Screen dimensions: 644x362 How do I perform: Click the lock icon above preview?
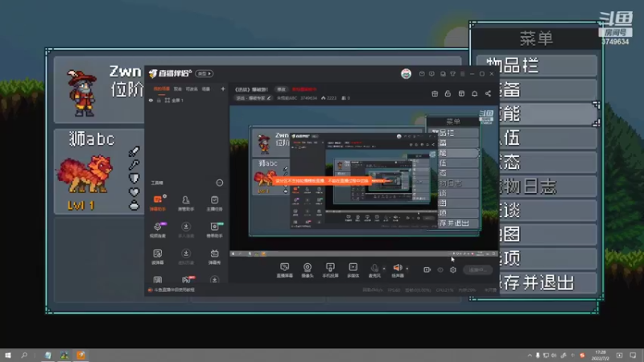pyautogui.click(x=448, y=93)
